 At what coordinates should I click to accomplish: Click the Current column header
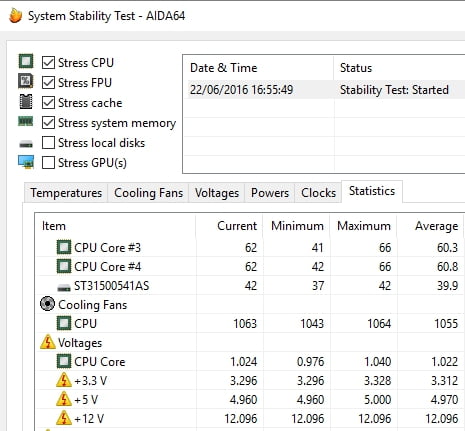229,226
